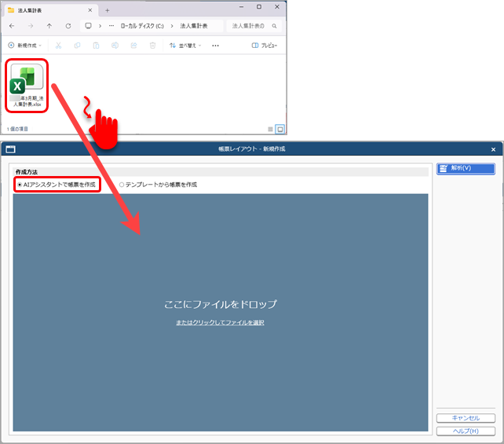Image resolution: width=504 pixels, height=444 pixels.
Task: Open the 並べ替え sort dropdown
Action: 185,46
